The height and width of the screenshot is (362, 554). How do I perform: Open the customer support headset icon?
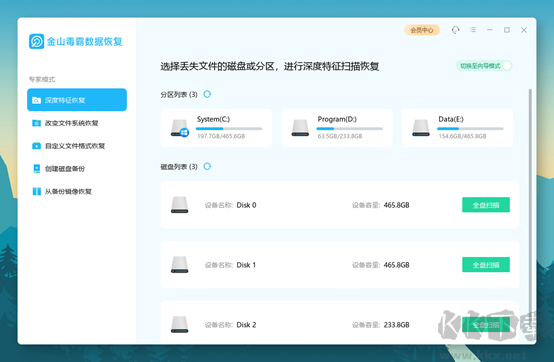click(x=455, y=30)
